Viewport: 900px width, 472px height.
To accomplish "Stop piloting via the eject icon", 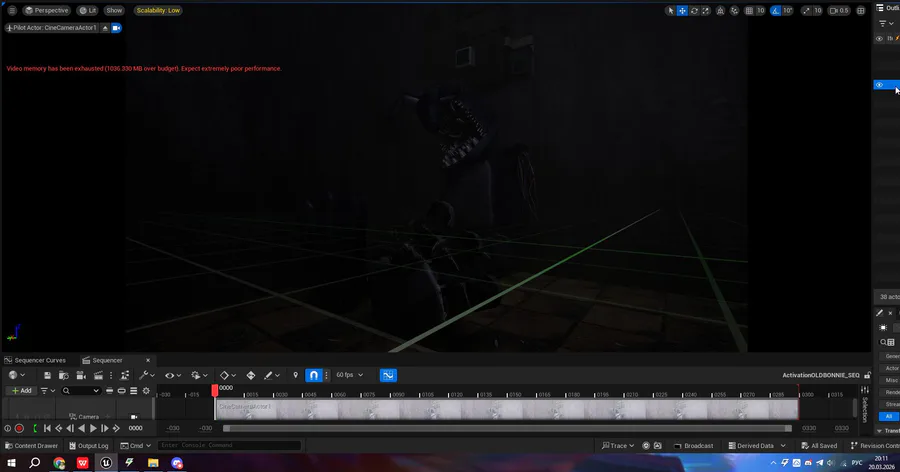I will (105, 28).
